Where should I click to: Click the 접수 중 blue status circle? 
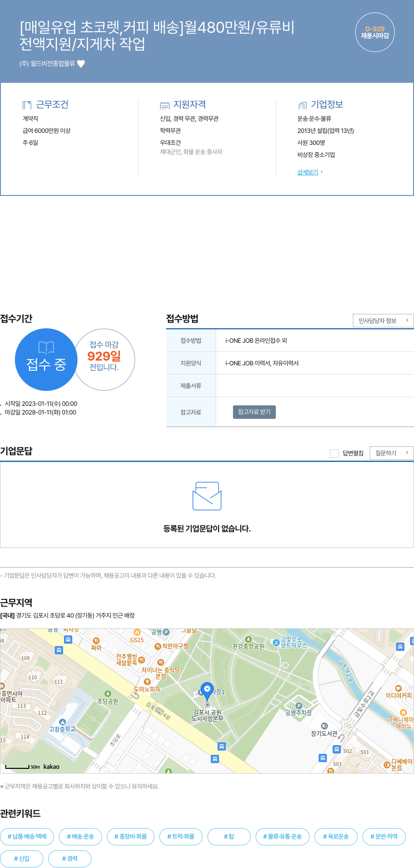click(x=46, y=360)
